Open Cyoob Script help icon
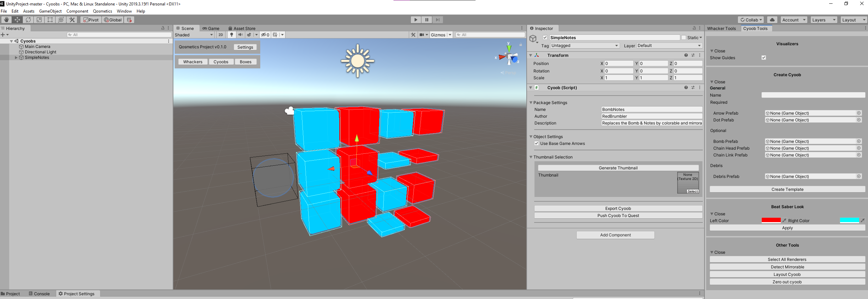Image resolution: width=868 pixels, height=299 pixels. click(x=686, y=87)
